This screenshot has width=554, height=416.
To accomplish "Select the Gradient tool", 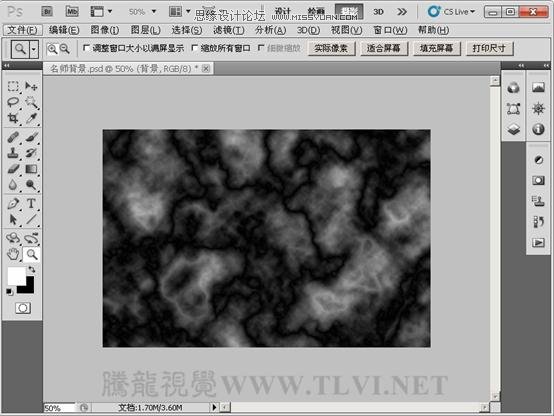I will 31,169.
